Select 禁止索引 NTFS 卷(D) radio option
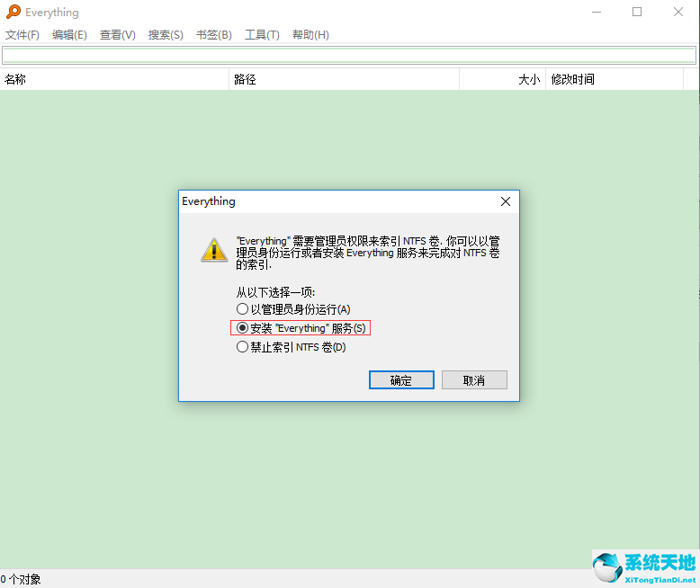Viewport: 700px width, 588px height. coord(292,347)
